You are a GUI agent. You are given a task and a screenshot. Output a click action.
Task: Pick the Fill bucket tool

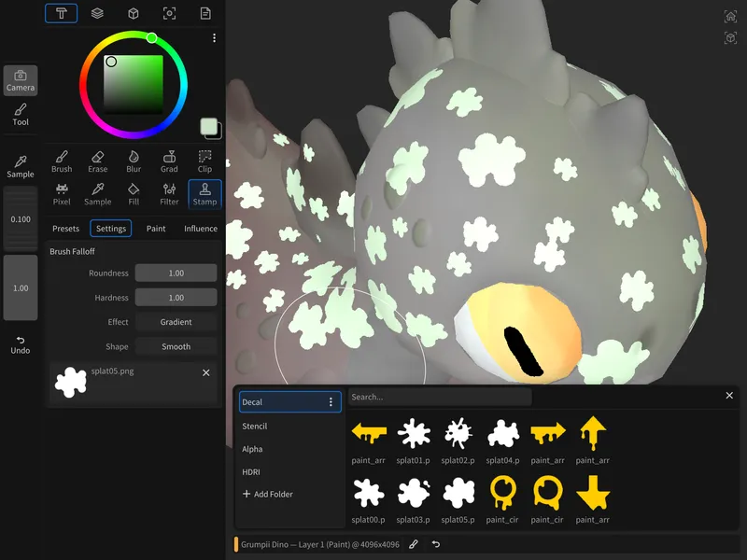pos(134,194)
